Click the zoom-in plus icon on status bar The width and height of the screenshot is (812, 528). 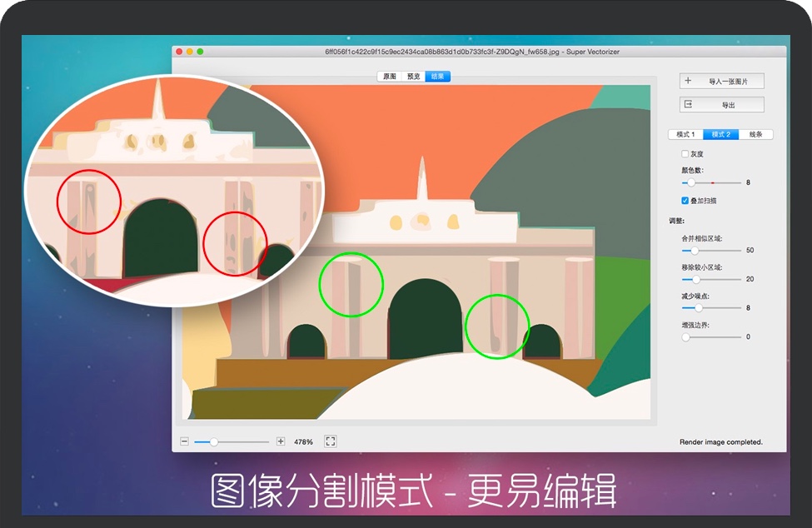280,442
